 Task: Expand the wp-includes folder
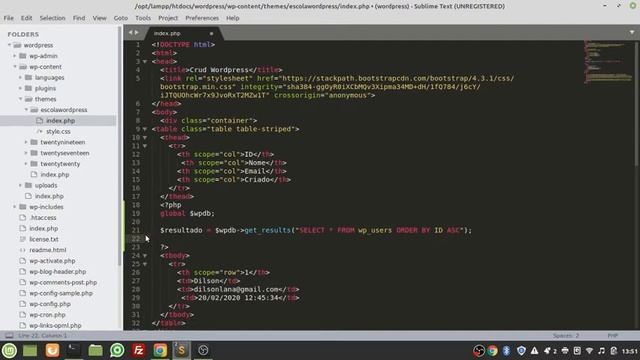(15, 207)
